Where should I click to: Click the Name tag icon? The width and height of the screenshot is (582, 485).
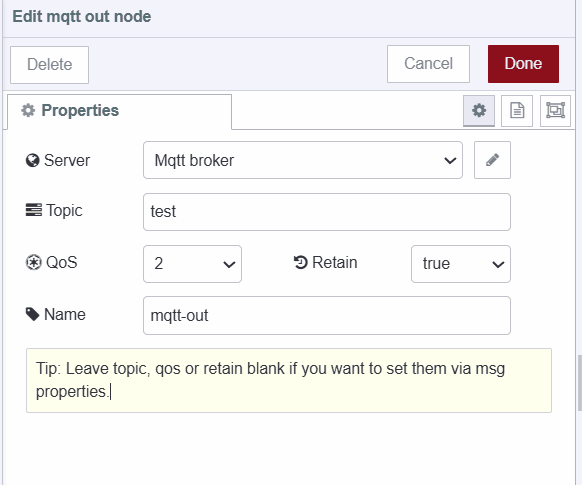pyautogui.click(x=33, y=314)
